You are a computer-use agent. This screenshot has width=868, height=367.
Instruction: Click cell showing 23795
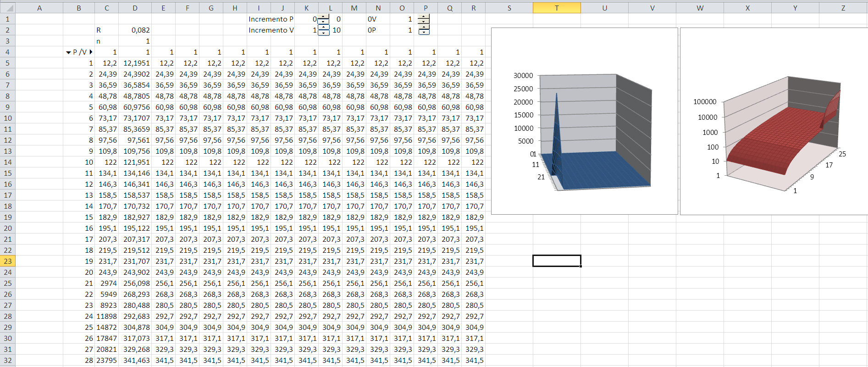pyautogui.click(x=106, y=360)
